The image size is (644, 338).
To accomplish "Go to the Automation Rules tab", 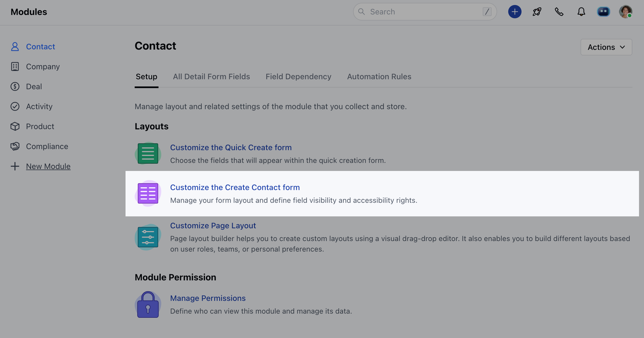I will pos(379,77).
